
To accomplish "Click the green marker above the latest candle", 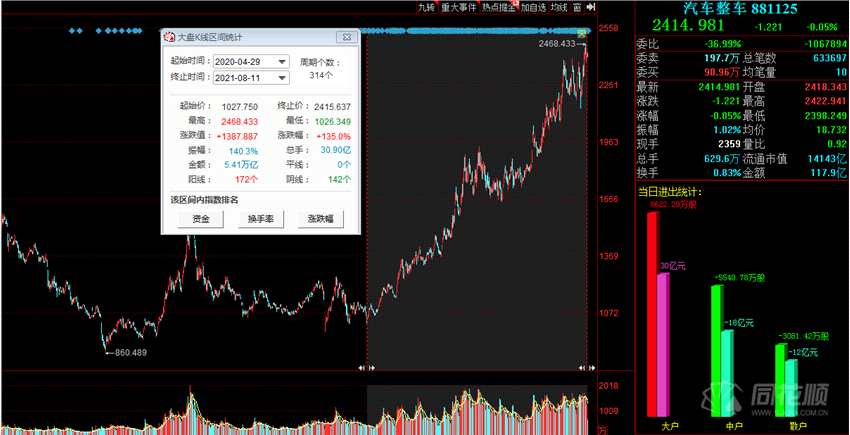I will click(x=582, y=34).
